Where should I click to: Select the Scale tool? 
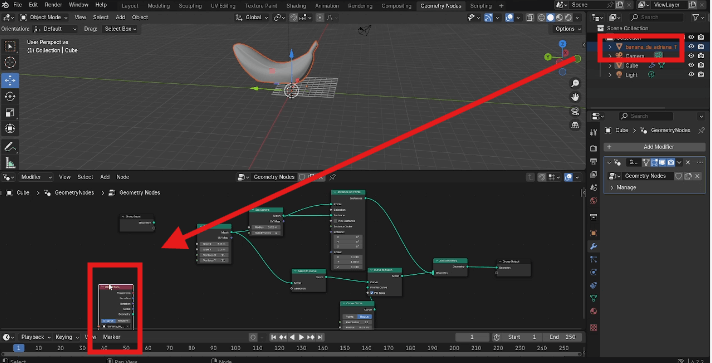point(10,113)
